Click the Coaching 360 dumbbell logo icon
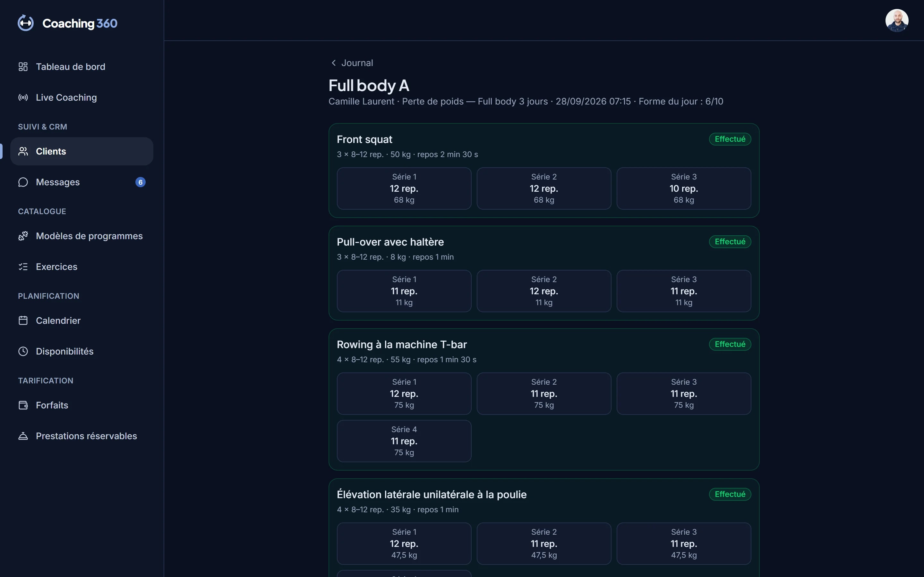The height and width of the screenshot is (577, 924). 26,23
